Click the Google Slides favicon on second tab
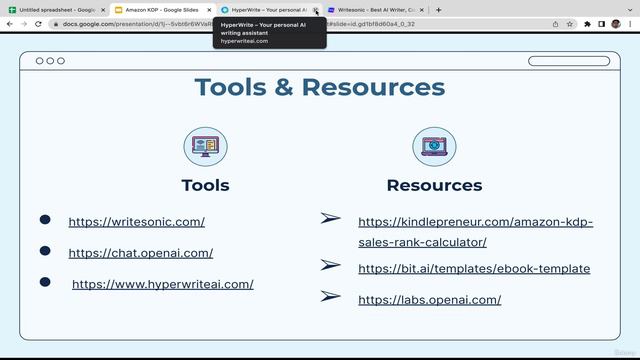This screenshot has height=360, width=640. point(118,10)
